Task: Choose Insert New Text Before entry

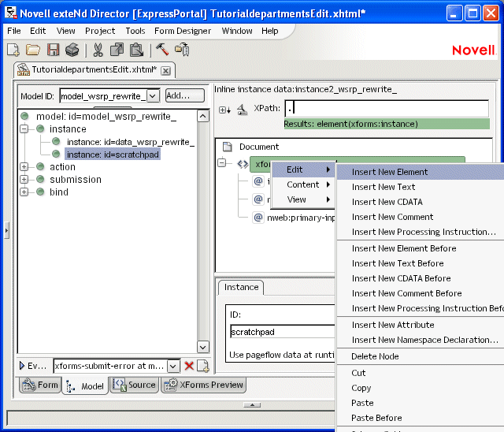Action: pos(421,263)
